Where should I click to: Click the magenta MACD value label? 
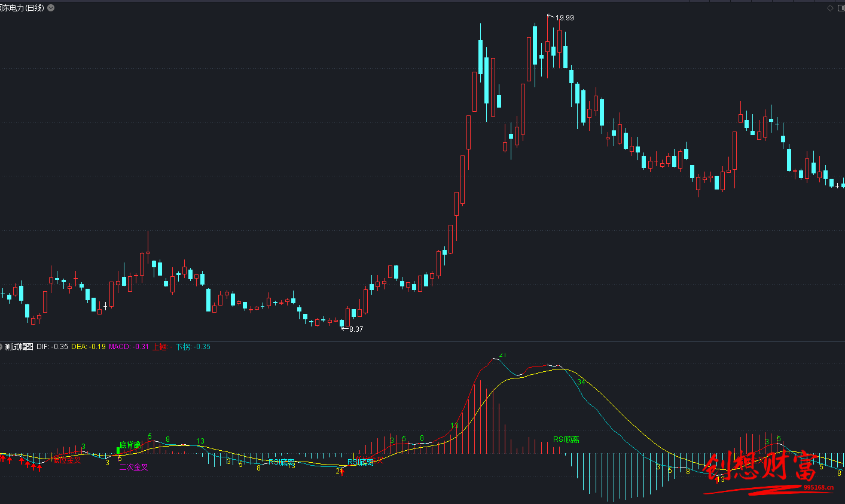129,347
